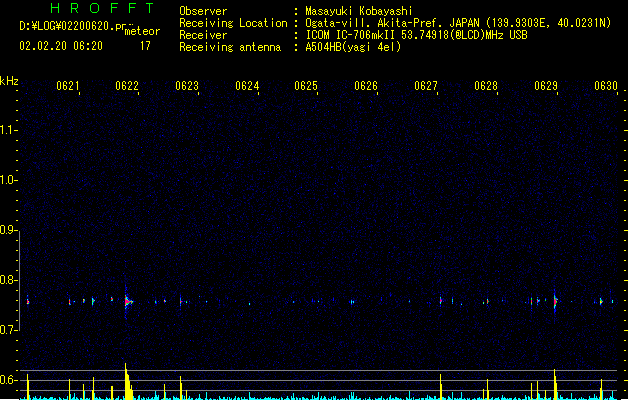Screen dimensions: 629x400
Task: Click the tallest yellow power spike near 0622
Action: (127, 381)
